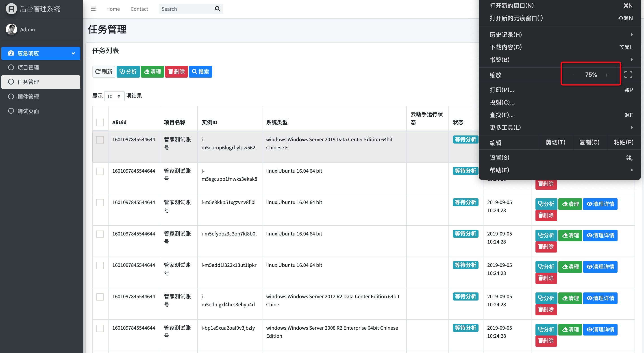Image resolution: width=644 pixels, height=353 pixels.
Task: Click 清理详情 on the last row
Action: (600, 329)
